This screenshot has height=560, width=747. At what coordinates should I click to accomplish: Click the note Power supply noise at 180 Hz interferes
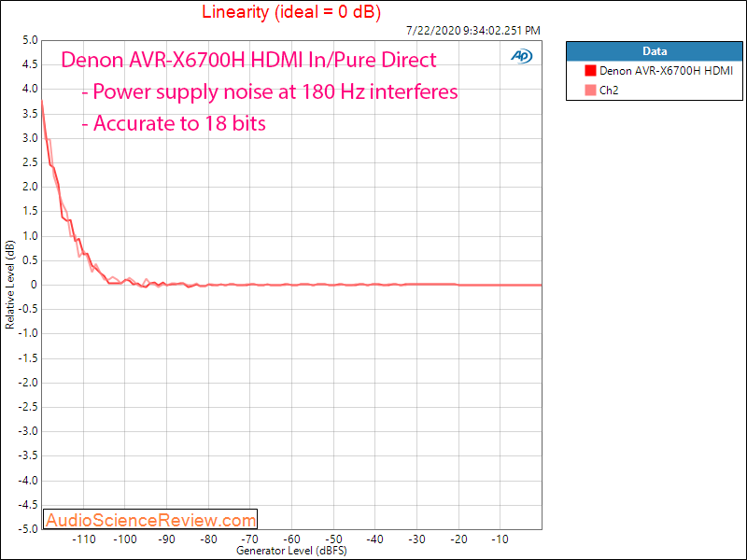(x=270, y=91)
